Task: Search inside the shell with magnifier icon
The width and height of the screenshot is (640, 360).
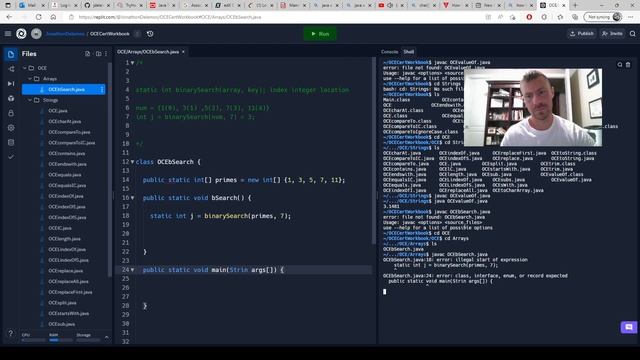Action: tap(620, 64)
